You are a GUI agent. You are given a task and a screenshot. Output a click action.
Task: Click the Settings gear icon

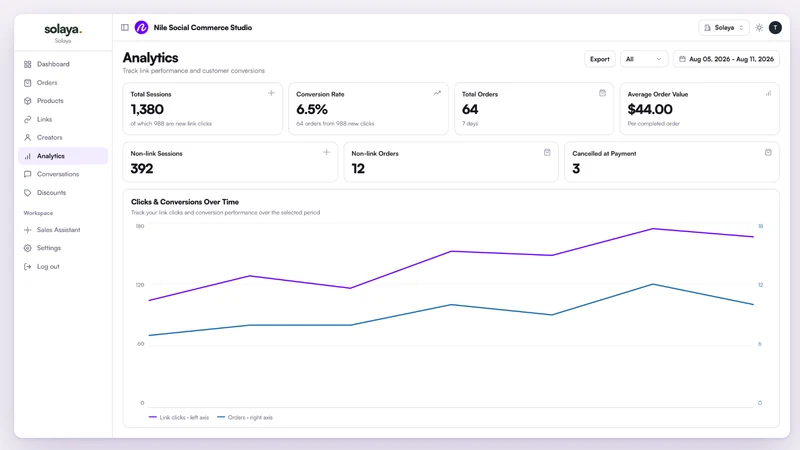coord(28,248)
